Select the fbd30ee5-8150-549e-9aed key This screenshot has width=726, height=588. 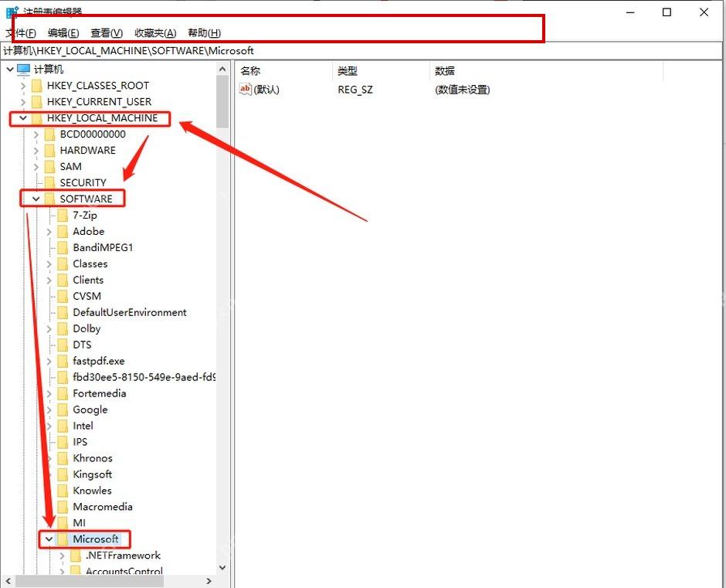point(144,377)
